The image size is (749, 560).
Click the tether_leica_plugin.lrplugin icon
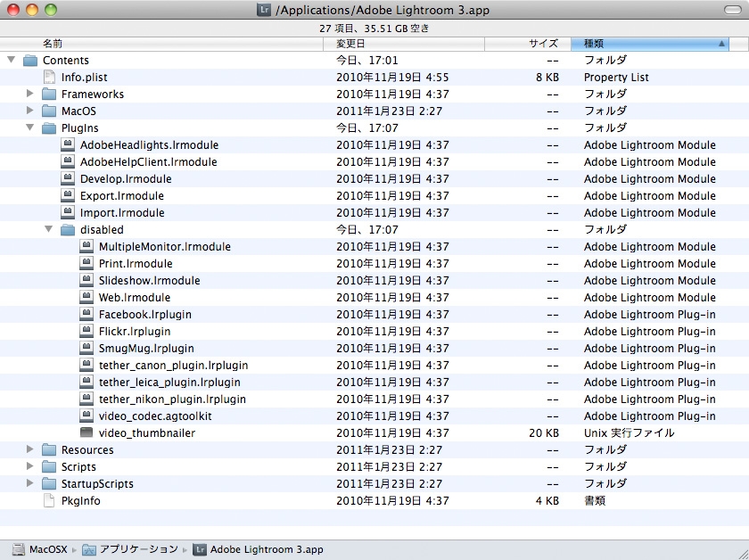86,383
